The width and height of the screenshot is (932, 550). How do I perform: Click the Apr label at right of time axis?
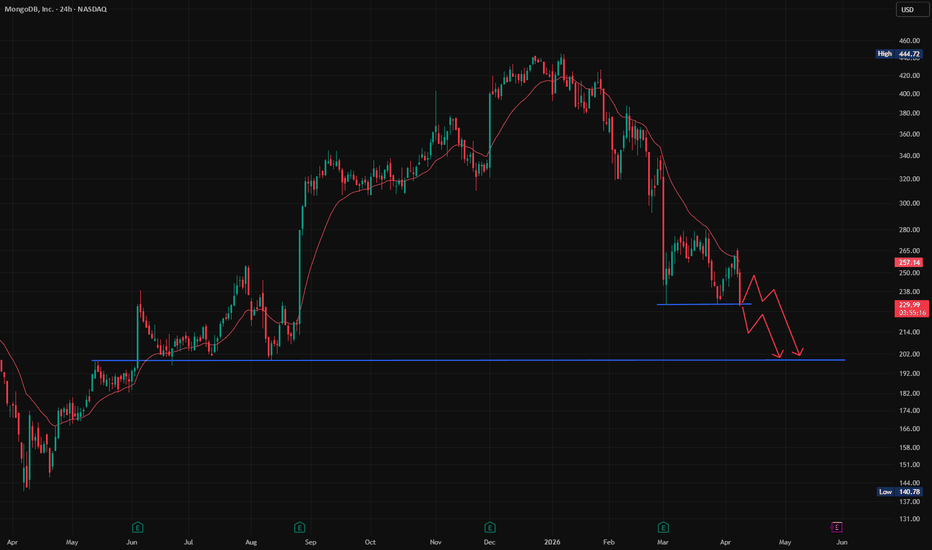[725, 542]
